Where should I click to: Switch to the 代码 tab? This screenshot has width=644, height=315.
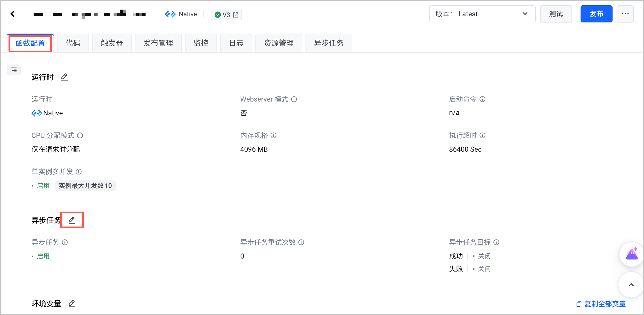click(x=73, y=43)
